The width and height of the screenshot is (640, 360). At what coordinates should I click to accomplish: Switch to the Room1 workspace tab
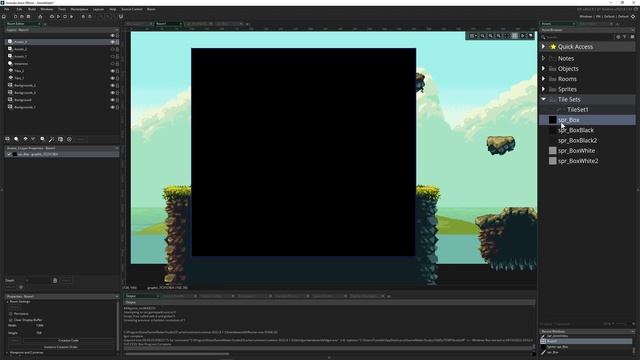coord(168,24)
